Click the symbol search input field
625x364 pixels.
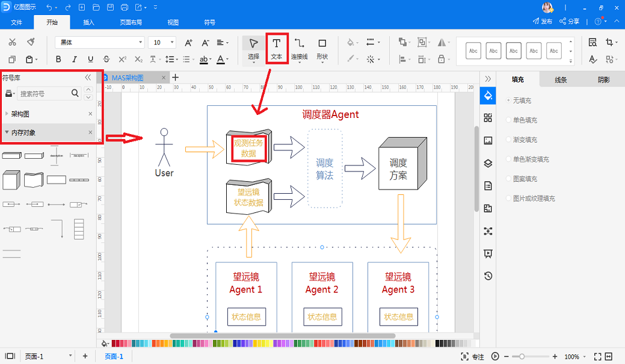point(43,94)
